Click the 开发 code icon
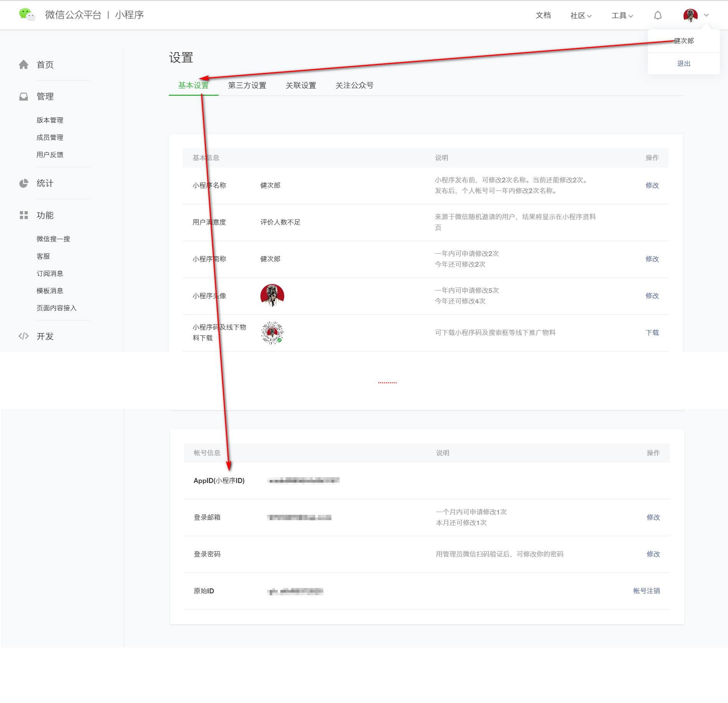This screenshot has height=703, width=728. point(24,336)
